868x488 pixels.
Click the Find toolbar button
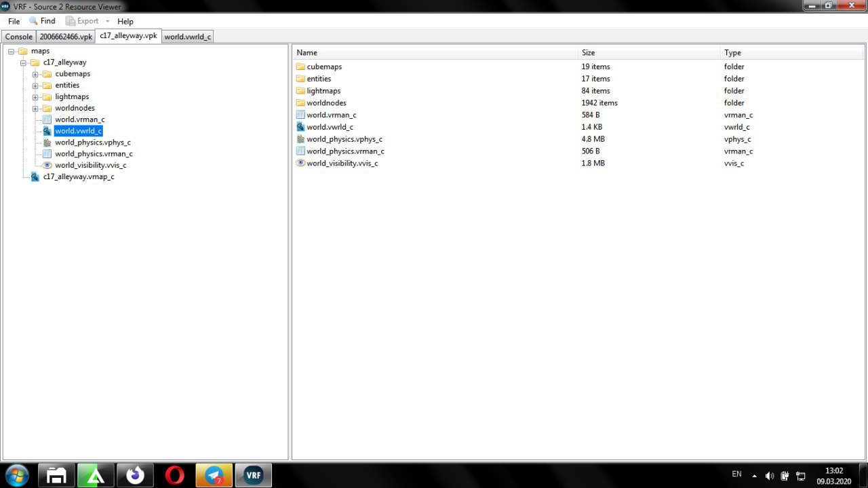coord(42,21)
